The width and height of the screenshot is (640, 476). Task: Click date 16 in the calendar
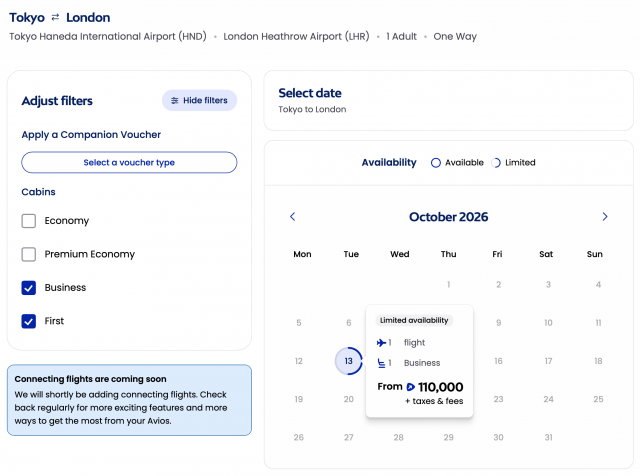[x=498, y=361]
